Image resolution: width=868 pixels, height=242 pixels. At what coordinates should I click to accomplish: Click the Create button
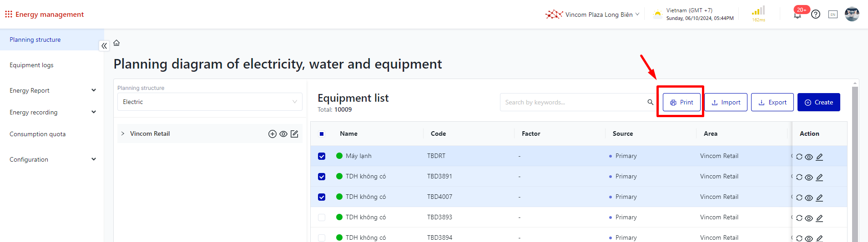[818, 103]
